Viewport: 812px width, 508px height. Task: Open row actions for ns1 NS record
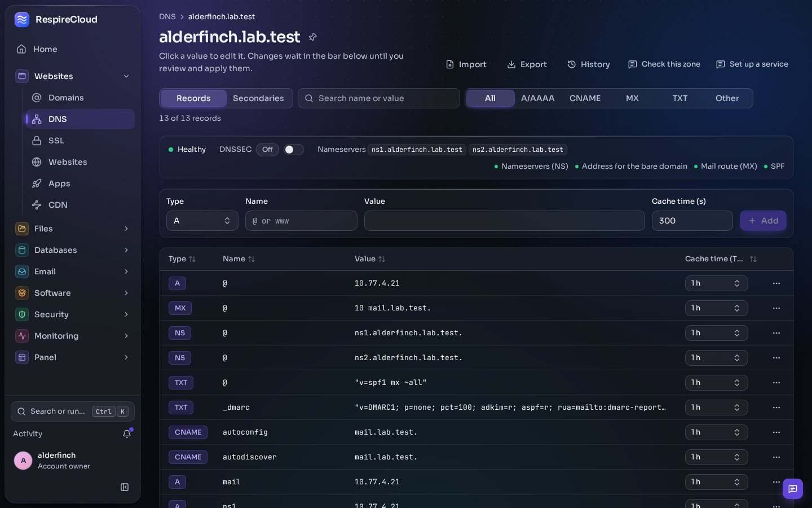776,333
